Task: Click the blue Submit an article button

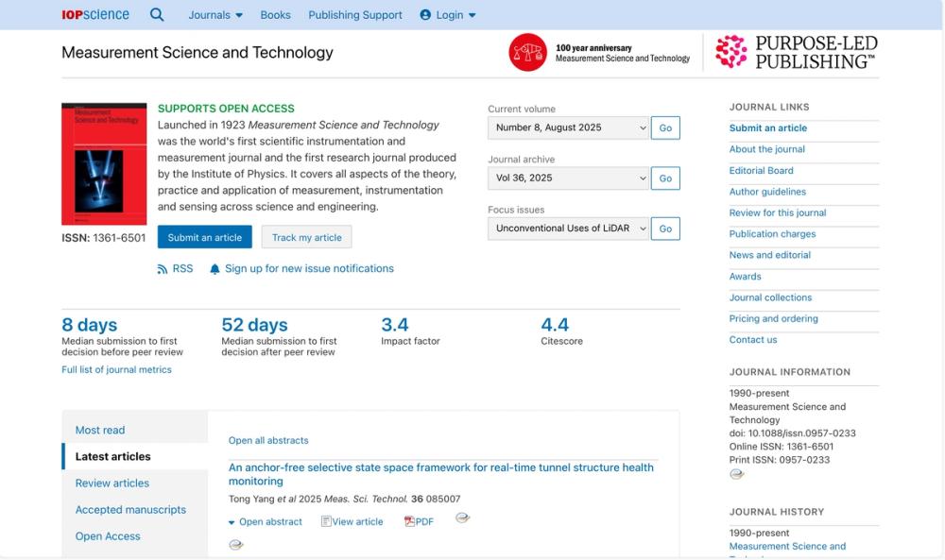Action: pos(205,237)
